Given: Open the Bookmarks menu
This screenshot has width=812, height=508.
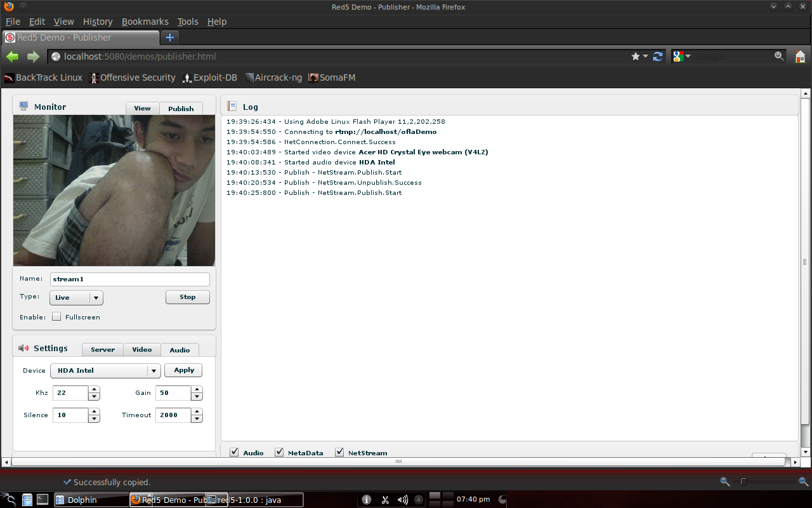Looking at the screenshot, I should tap(145, 22).
